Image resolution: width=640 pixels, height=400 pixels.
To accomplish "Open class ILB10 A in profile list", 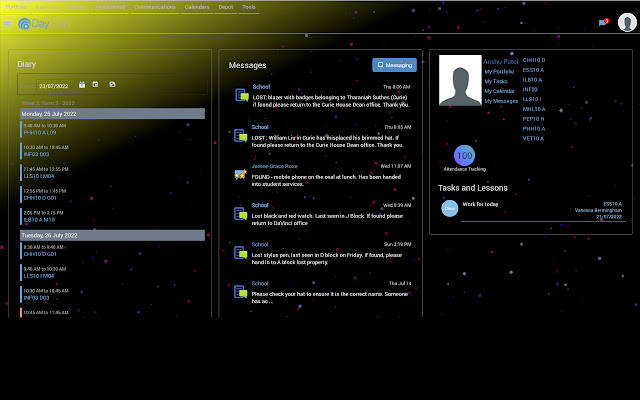I will [x=532, y=80].
